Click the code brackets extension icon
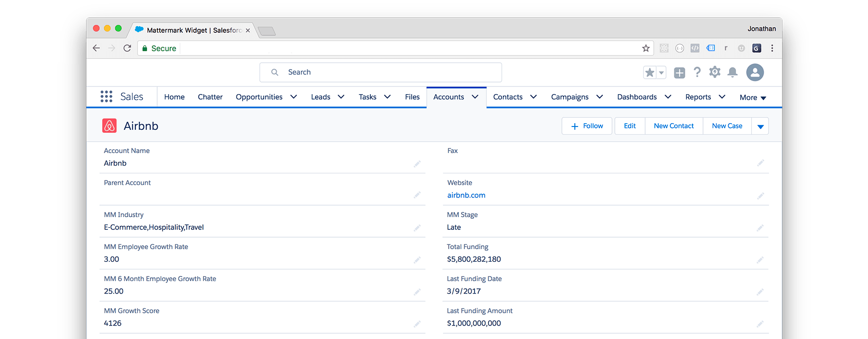 coord(695,48)
